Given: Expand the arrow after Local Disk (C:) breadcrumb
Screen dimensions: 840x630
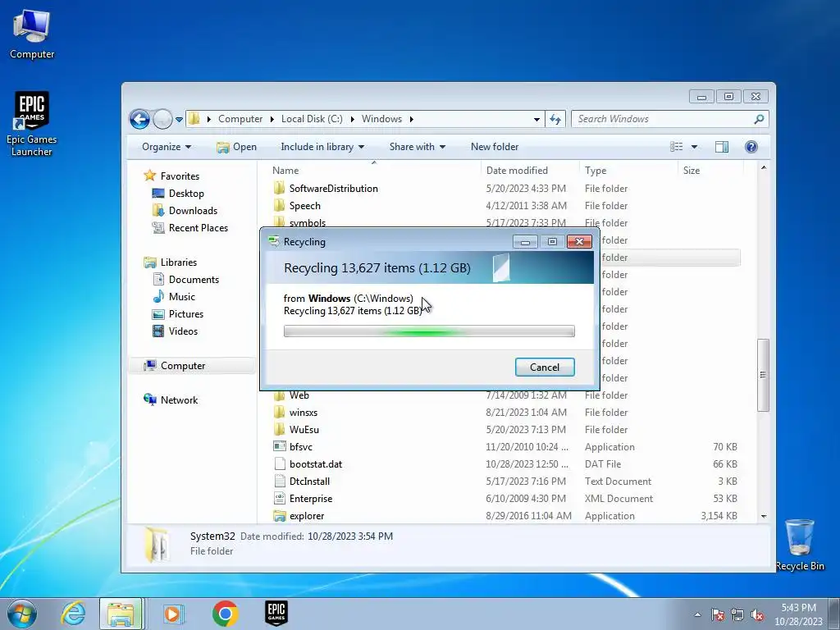Looking at the screenshot, I should tap(353, 119).
